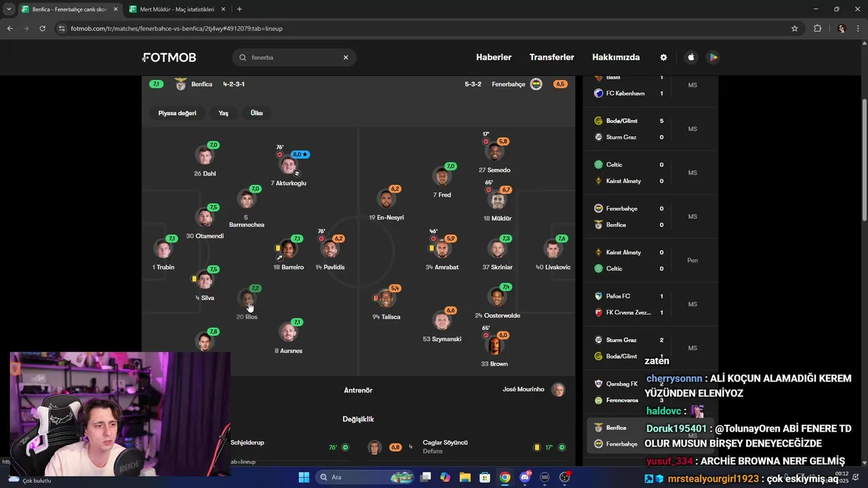Click José Mourinho's coach photo

(558, 390)
